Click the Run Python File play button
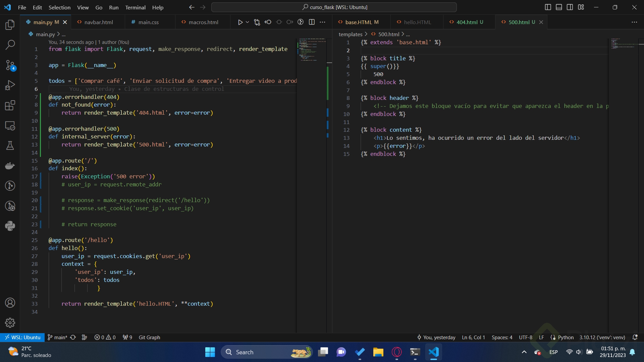Image resolution: width=644 pixels, height=362 pixels. point(240,22)
